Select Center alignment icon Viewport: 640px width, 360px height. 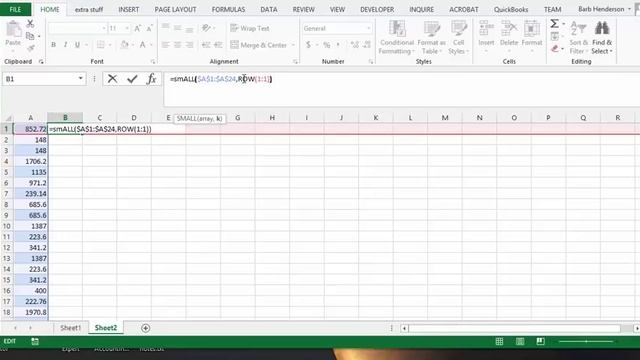point(178,45)
